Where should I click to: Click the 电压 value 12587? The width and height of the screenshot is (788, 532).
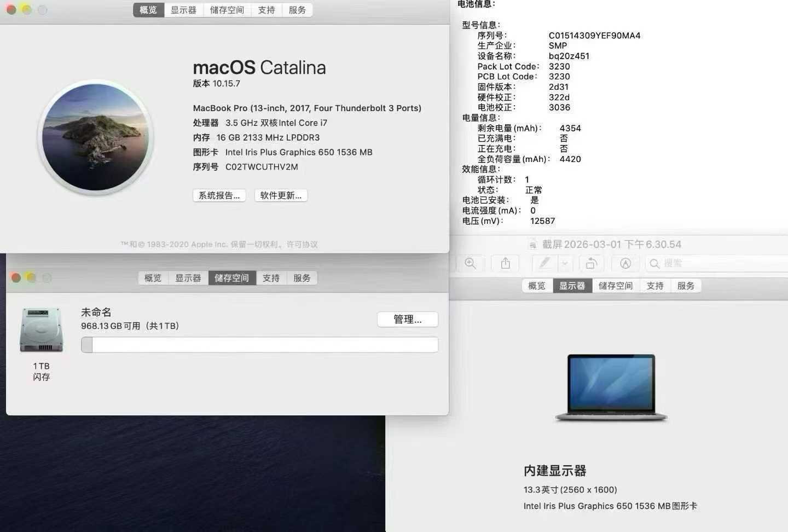tap(542, 221)
